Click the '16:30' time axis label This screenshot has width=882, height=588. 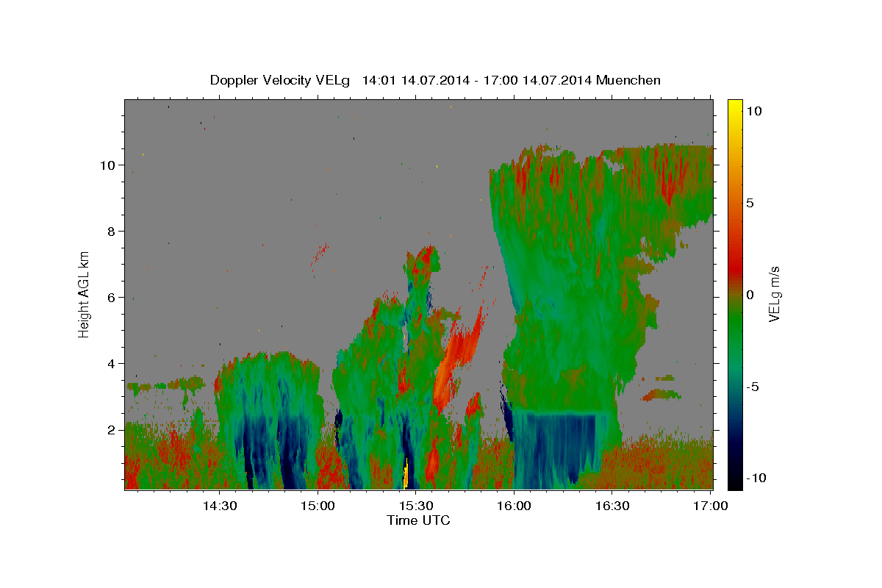(x=612, y=506)
